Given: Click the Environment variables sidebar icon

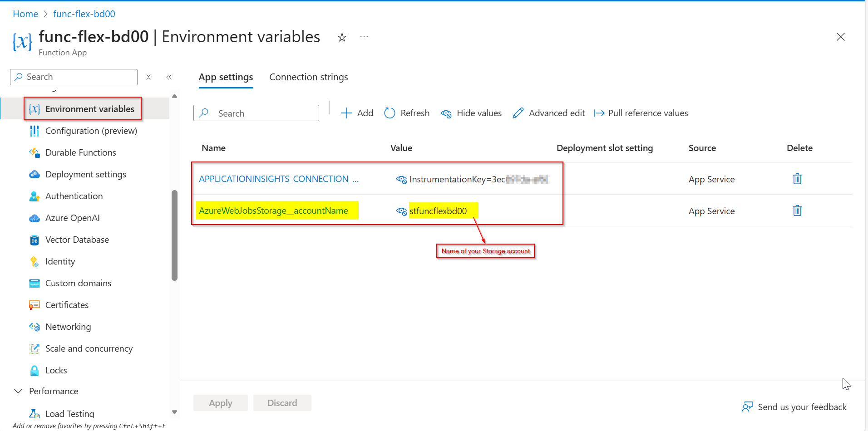Looking at the screenshot, I should tap(35, 109).
